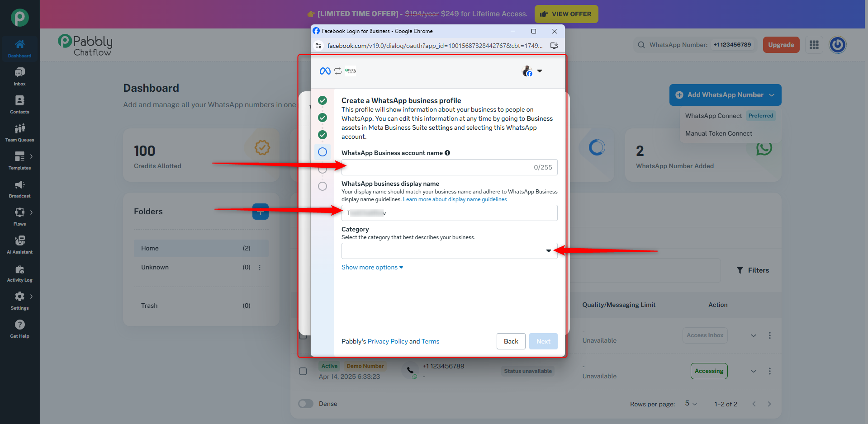Select the Home folder
This screenshot has width=868, height=424.
(x=201, y=248)
